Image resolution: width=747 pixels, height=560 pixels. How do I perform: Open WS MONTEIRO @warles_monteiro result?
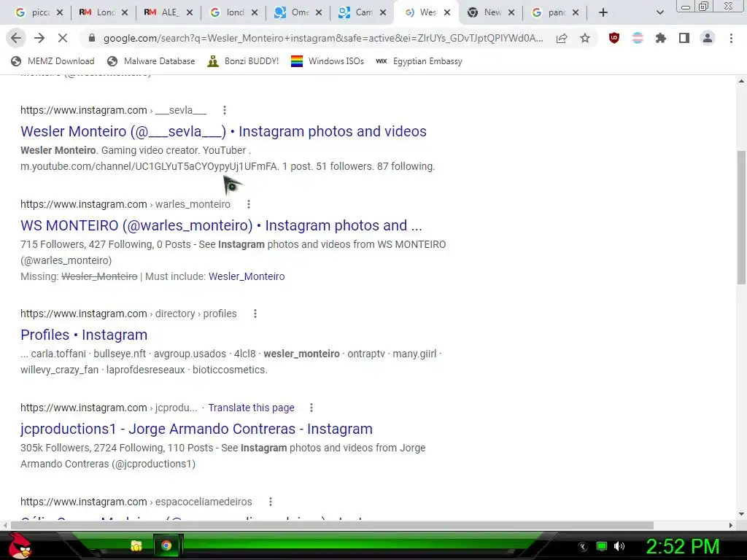(x=221, y=225)
